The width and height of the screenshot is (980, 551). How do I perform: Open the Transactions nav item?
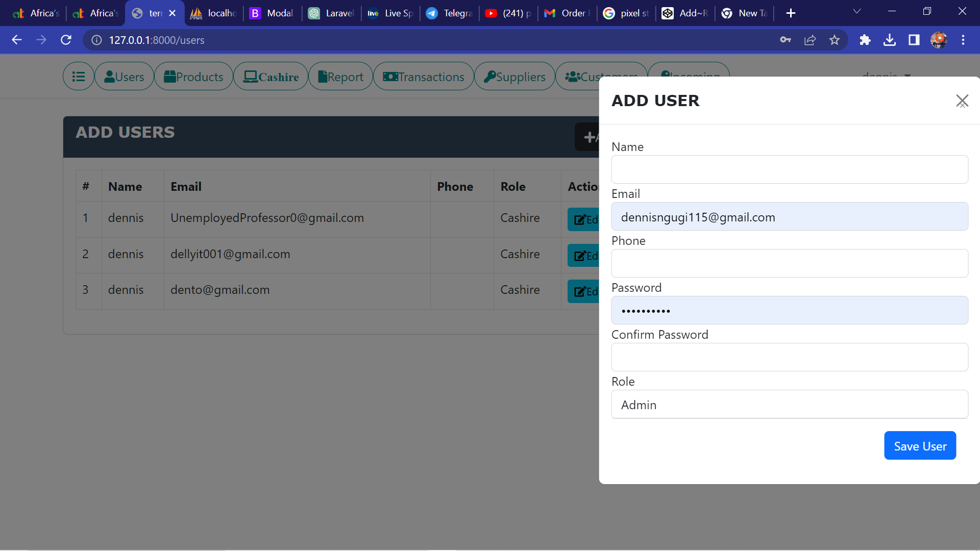pos(424,77)
